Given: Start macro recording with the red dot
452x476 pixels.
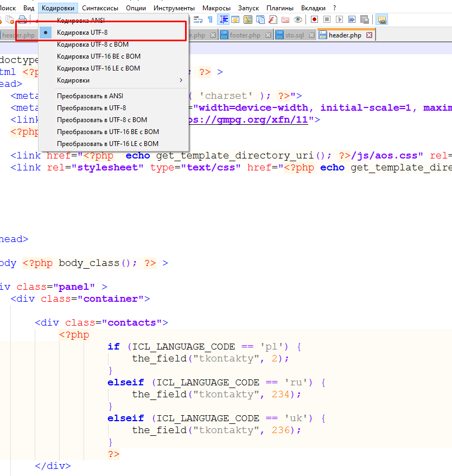Looking at the screenshot, I should [315, 20].
